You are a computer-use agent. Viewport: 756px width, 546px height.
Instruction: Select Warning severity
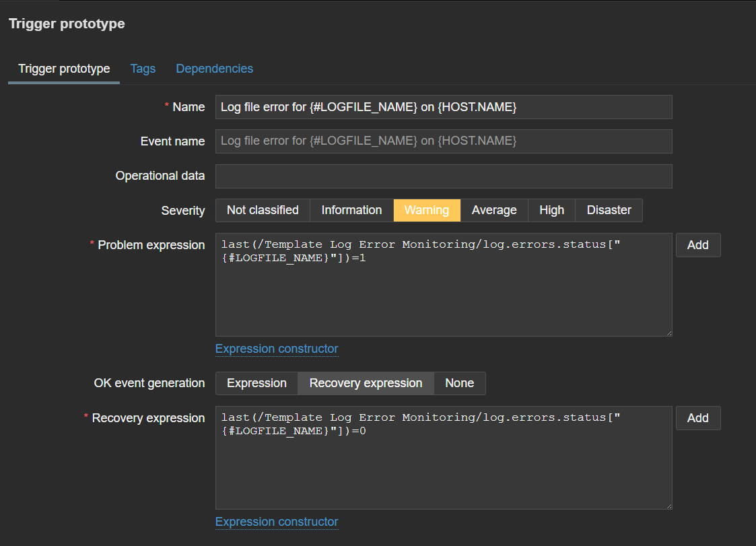point(427,210)
